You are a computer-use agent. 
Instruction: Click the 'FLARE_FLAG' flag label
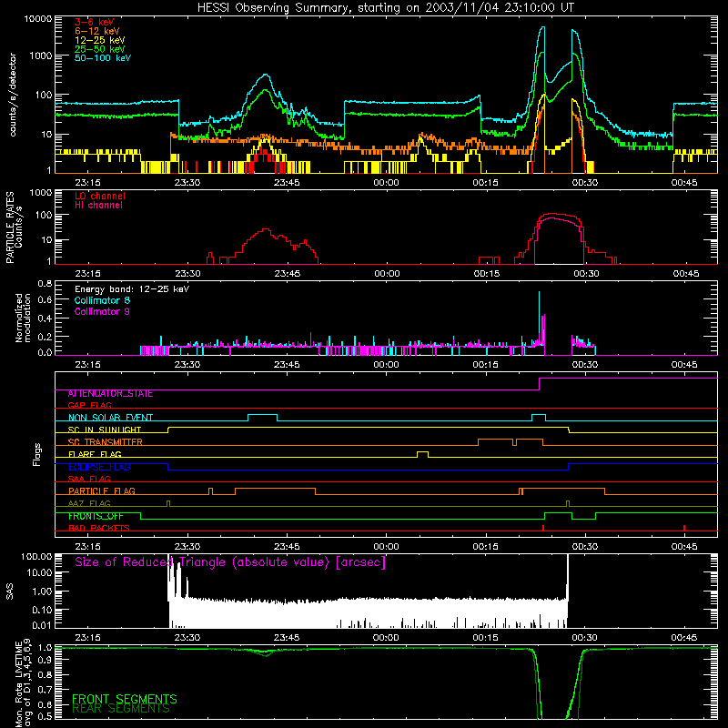pyautogui.click(x=95, y=454)
